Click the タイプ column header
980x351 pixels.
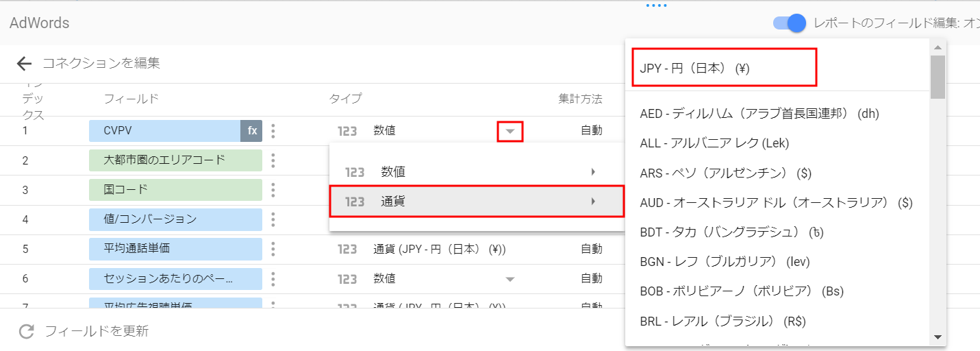[x=345, y=99]
